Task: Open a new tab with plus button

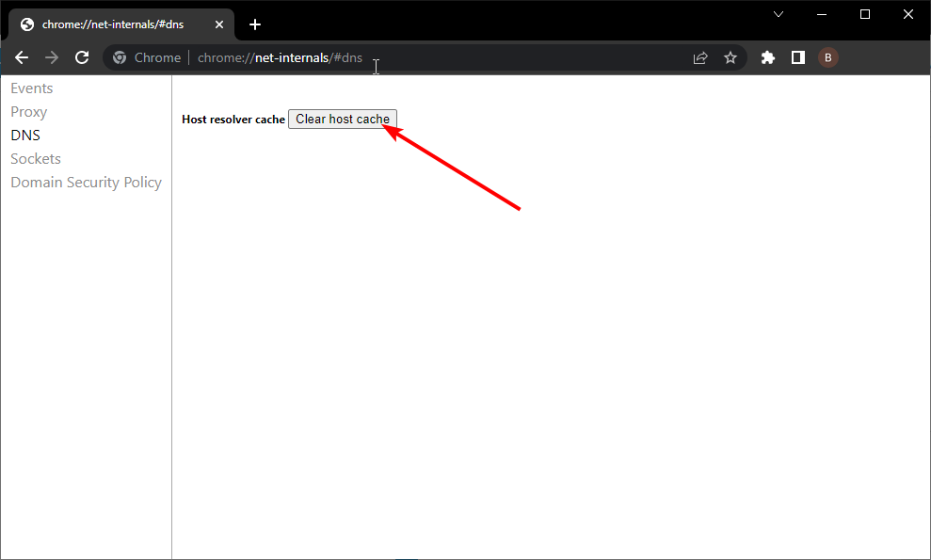Action: pos(255,24)
